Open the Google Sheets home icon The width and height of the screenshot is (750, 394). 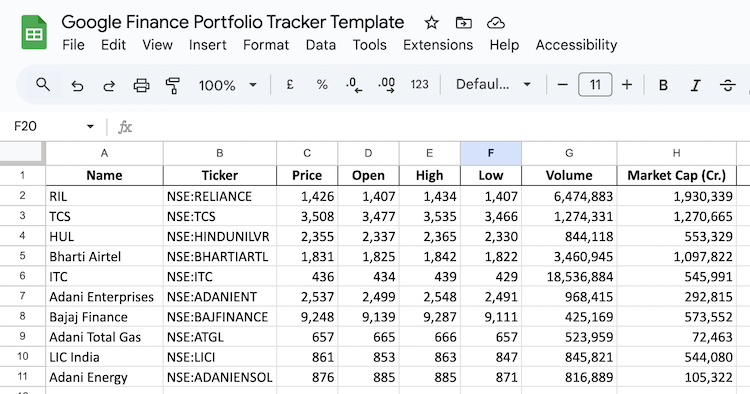coord(34,33)
